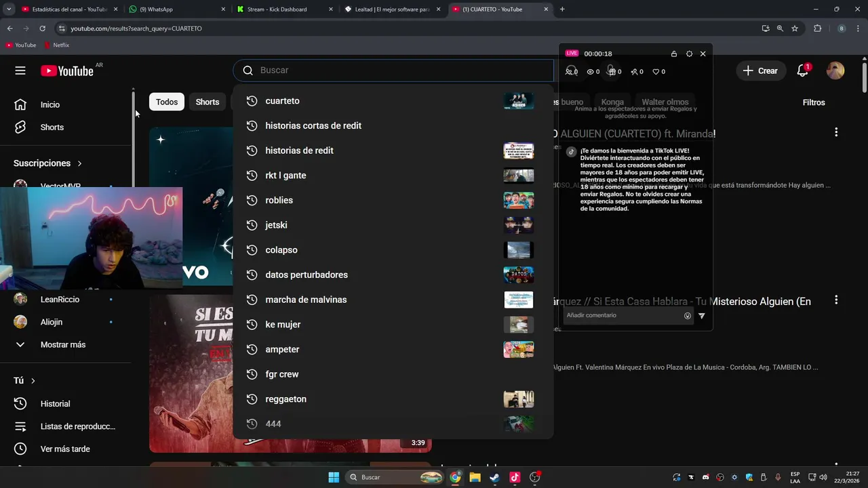Viewport: 868px width, 488px height.
Task: Click the Discord tray icon
Action: coord(706,477)
